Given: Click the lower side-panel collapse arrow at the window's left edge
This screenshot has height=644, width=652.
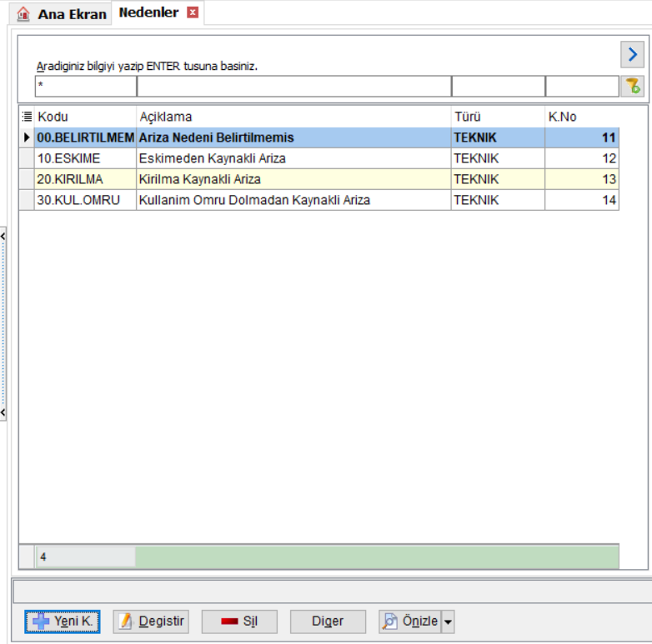Looking at the screenshot, I should (3, 412).
